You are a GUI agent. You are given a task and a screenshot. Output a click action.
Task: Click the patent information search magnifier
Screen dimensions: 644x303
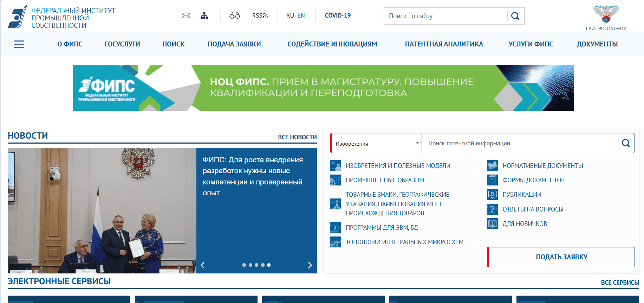626,143
